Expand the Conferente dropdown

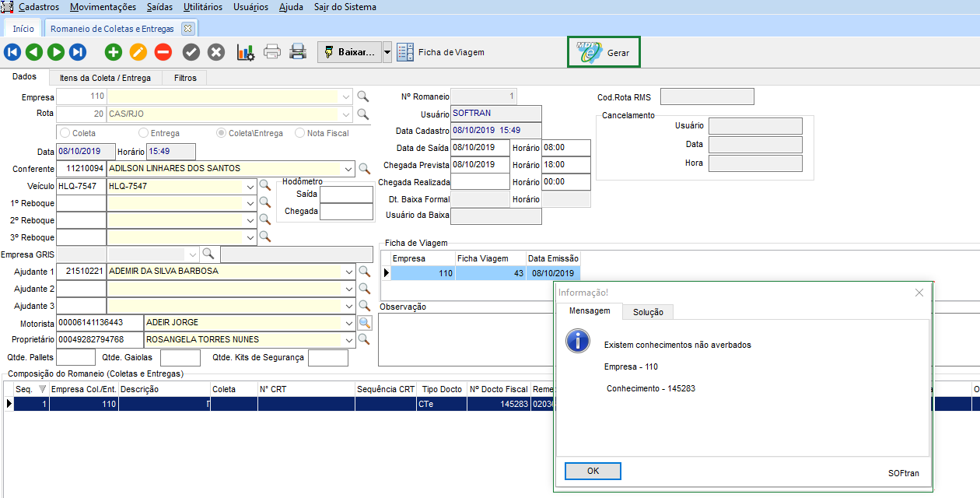(347, 169)
